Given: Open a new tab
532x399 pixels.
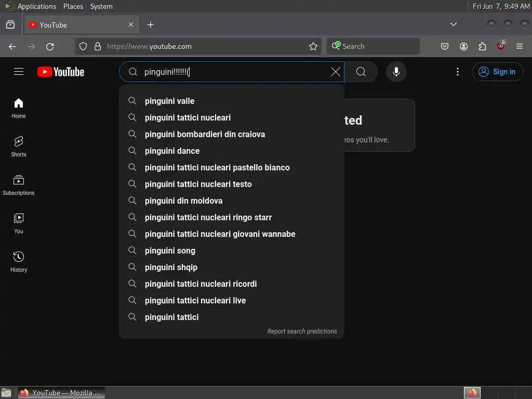Looking at the screenshot, I should [150, 25].
